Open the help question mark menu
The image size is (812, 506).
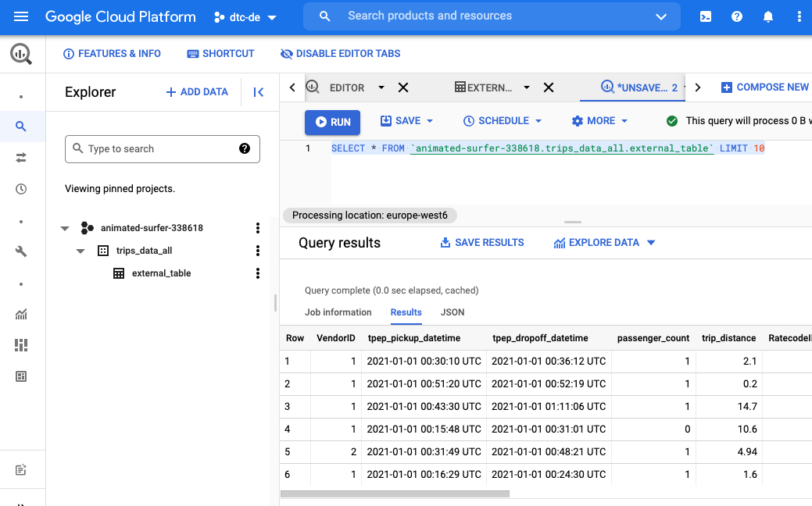(736, 16)
